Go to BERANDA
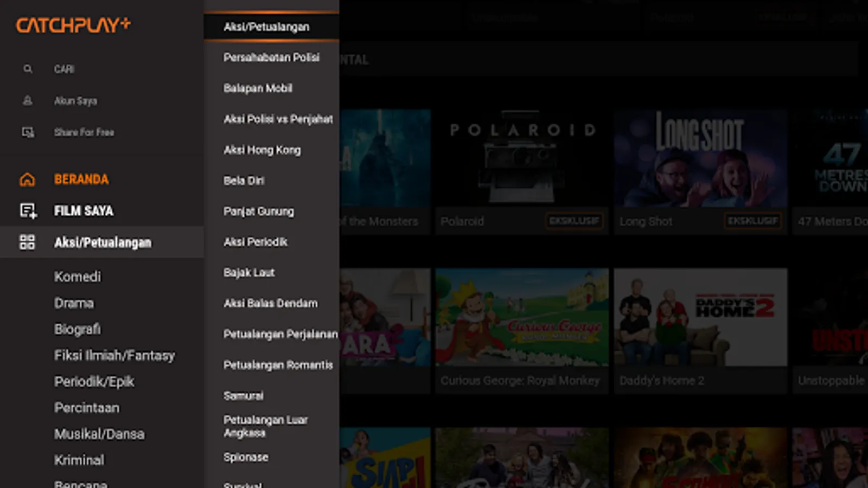Image resolution: width=868 pixels, height=488 pixels. click(81, 179)
